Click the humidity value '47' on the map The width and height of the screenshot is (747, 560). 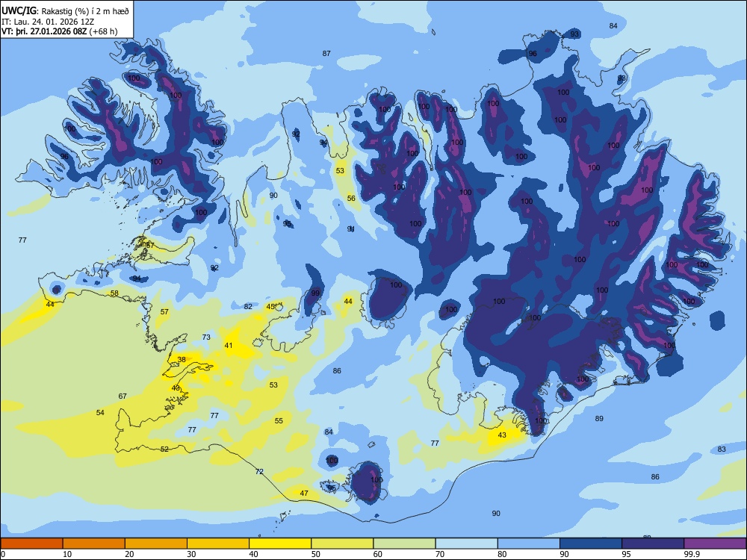point(304,494)
